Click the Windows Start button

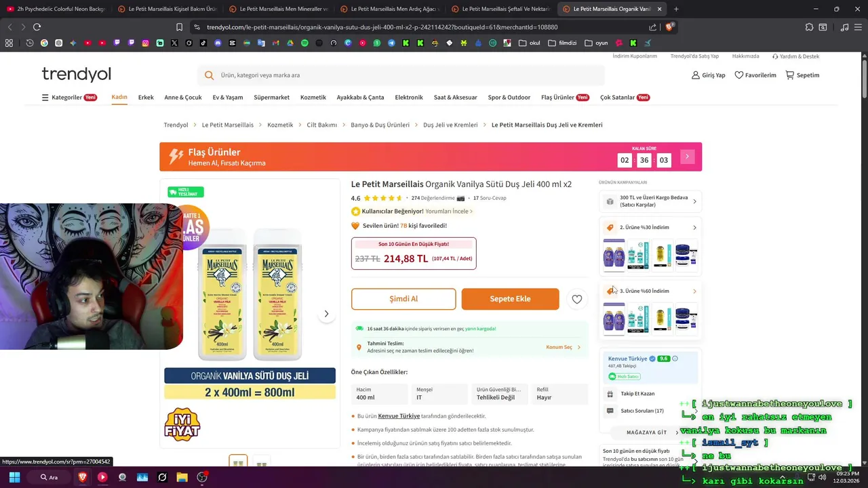pyautogui.click(x=14, y=477)
